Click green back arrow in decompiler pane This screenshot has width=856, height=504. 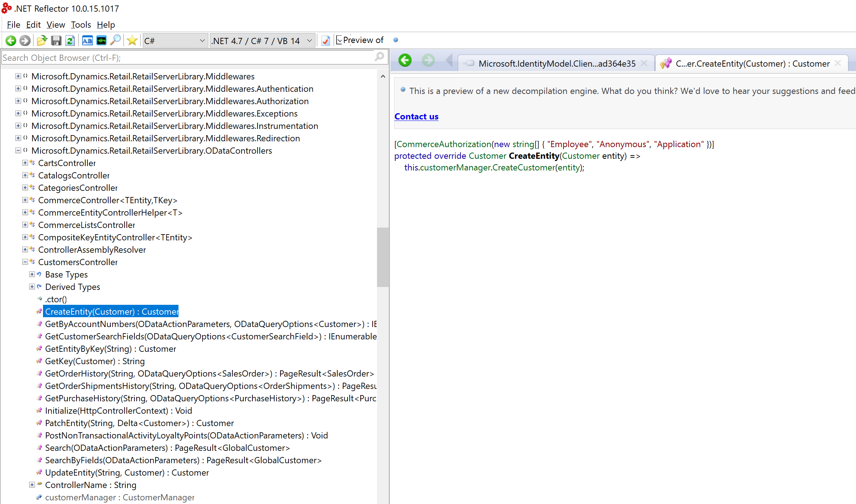(x=405, y=60)
